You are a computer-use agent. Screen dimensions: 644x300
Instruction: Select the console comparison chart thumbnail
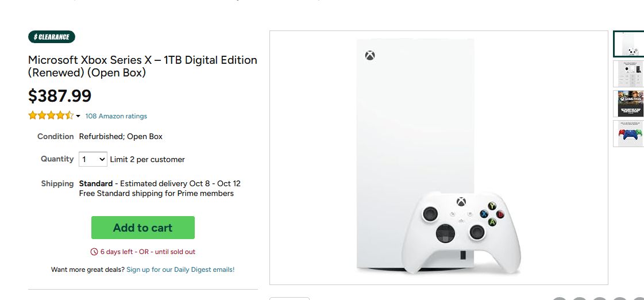pyautogui.click(x=628, y=74)
